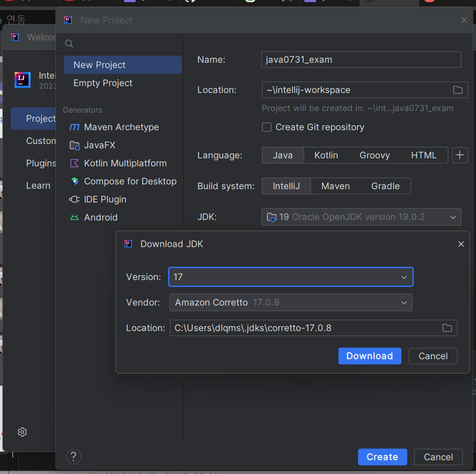476x474 pixels.
Task: Close the Download JDK dialog
Action: 461,244
